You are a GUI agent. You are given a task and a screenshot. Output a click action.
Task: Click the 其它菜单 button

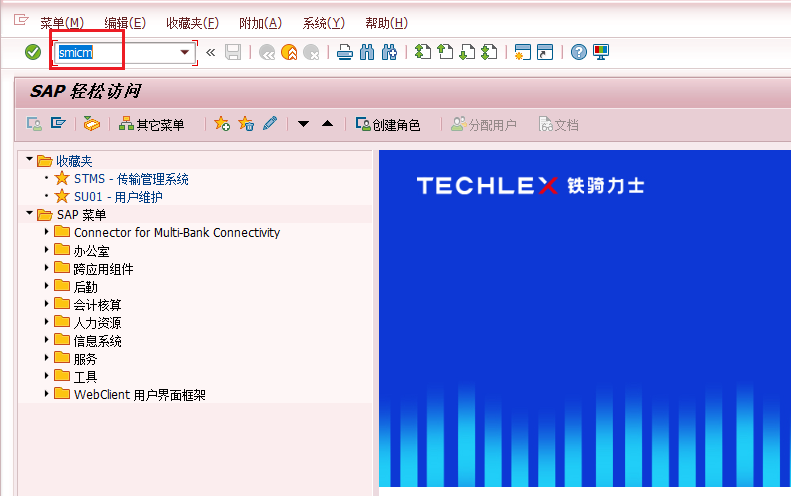[x=151, y=124]
